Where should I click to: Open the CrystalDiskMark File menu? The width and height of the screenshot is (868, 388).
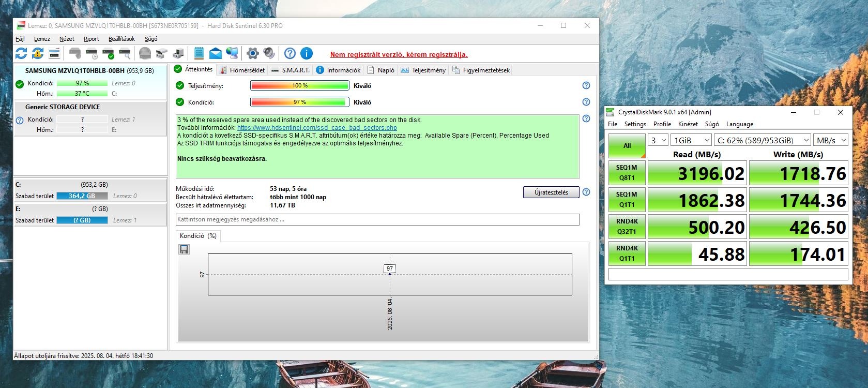(613, 124)
